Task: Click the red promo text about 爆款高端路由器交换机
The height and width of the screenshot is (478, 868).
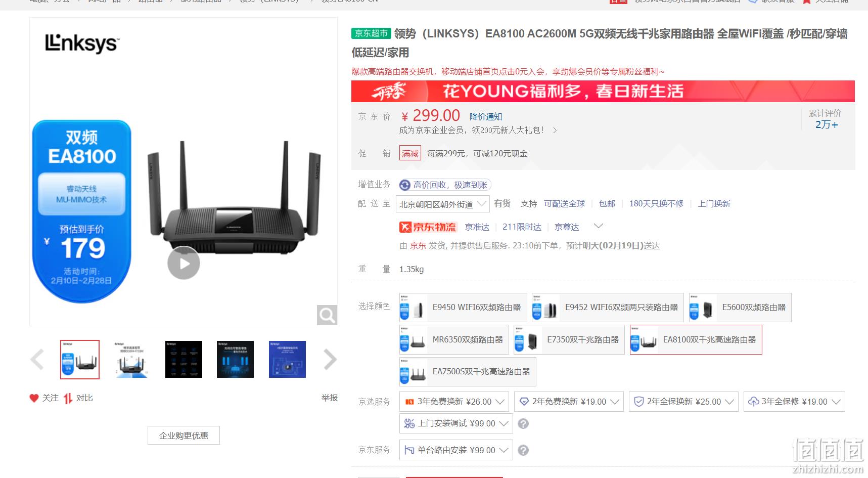Action: point(508,72)
